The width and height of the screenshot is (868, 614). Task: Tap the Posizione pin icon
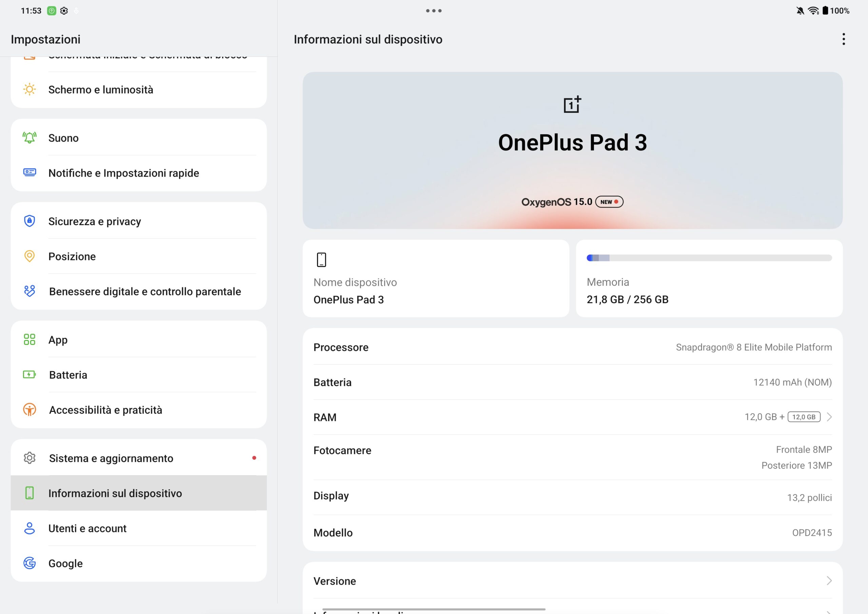click(x=29, y=256)
